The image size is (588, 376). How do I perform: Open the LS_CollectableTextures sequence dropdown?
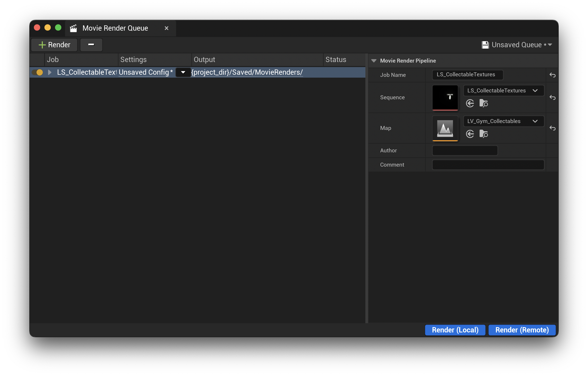(535, 91)
